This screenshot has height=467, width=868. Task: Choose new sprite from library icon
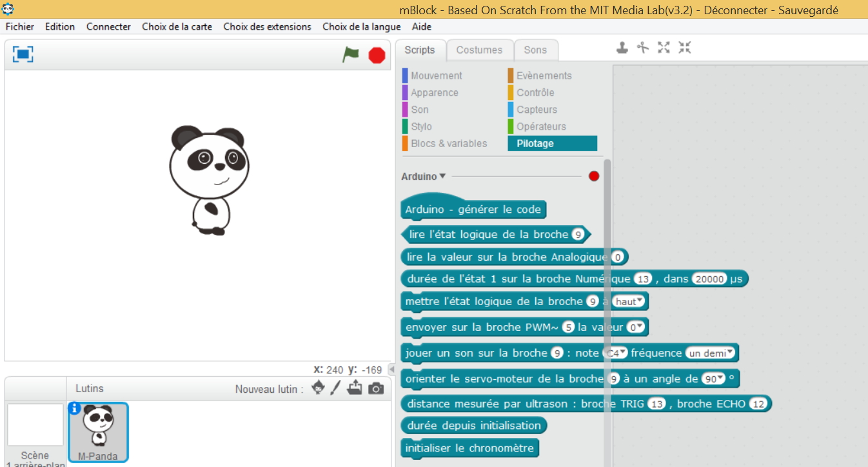[318, 388]
